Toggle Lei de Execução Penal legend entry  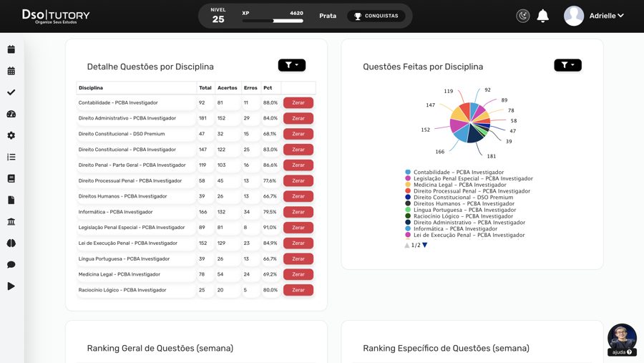465,235
